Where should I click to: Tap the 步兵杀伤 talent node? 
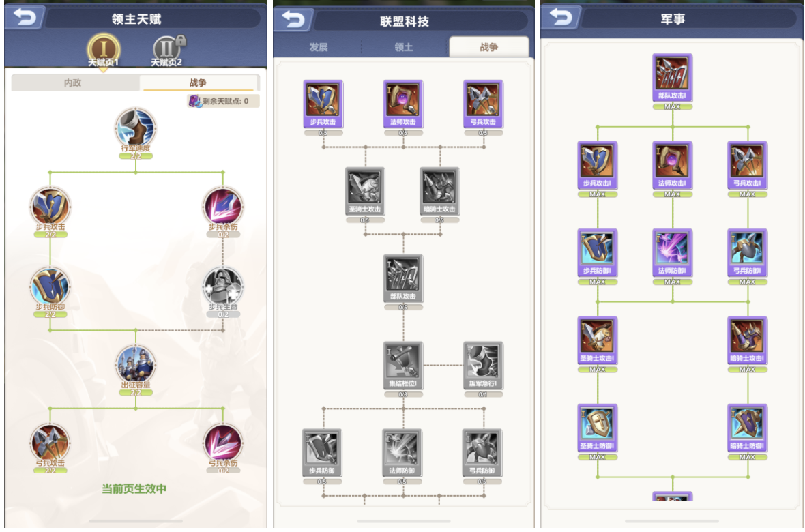[223, 207]
